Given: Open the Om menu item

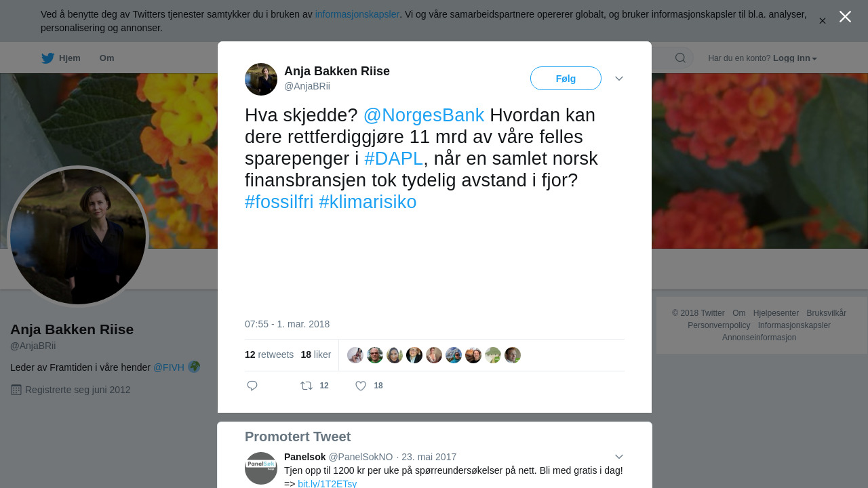Looking at the screenshot, I should 107,58.
